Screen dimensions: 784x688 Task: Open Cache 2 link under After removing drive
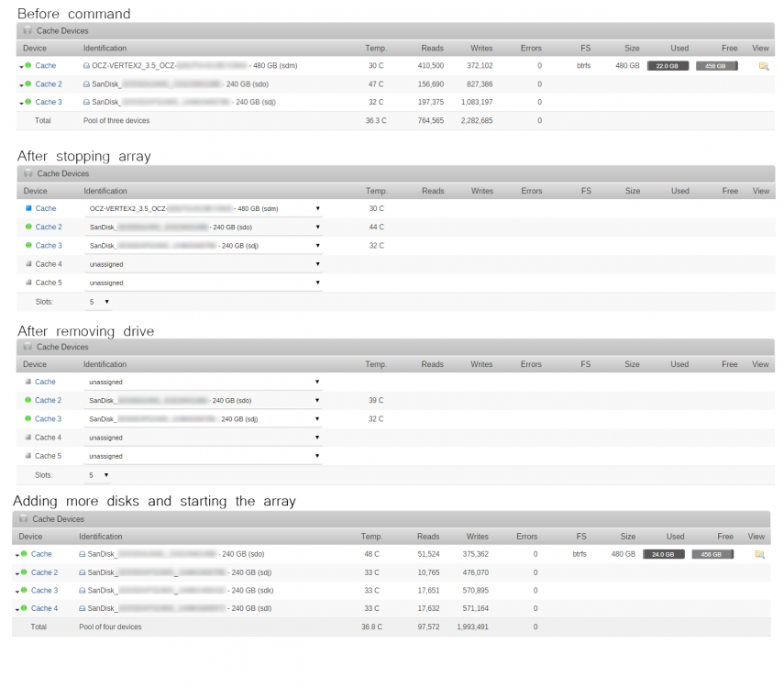coord(48,400)
